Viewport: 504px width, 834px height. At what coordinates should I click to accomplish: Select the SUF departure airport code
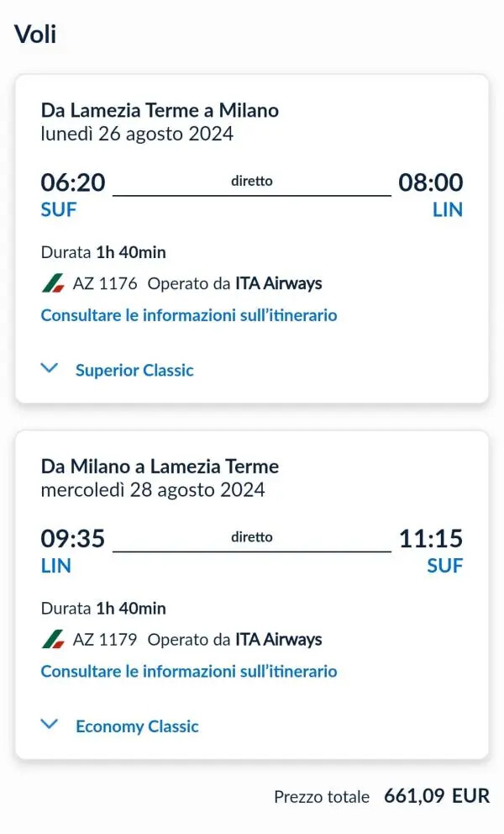tap(58, 210)
